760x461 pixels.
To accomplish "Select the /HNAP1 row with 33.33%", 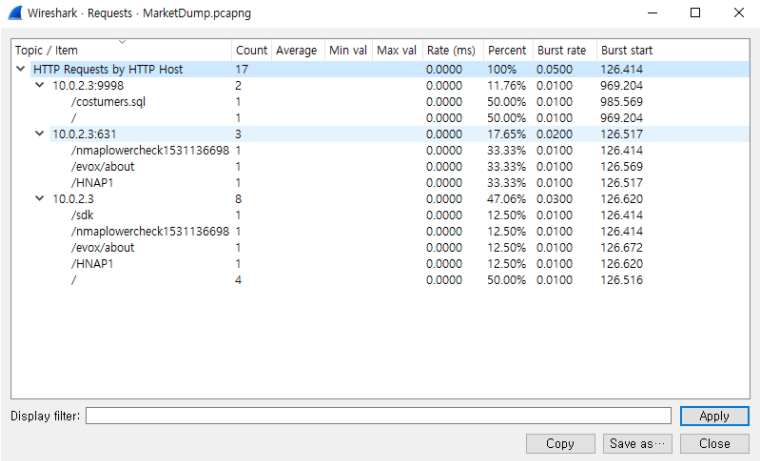I will pos(380,183).
